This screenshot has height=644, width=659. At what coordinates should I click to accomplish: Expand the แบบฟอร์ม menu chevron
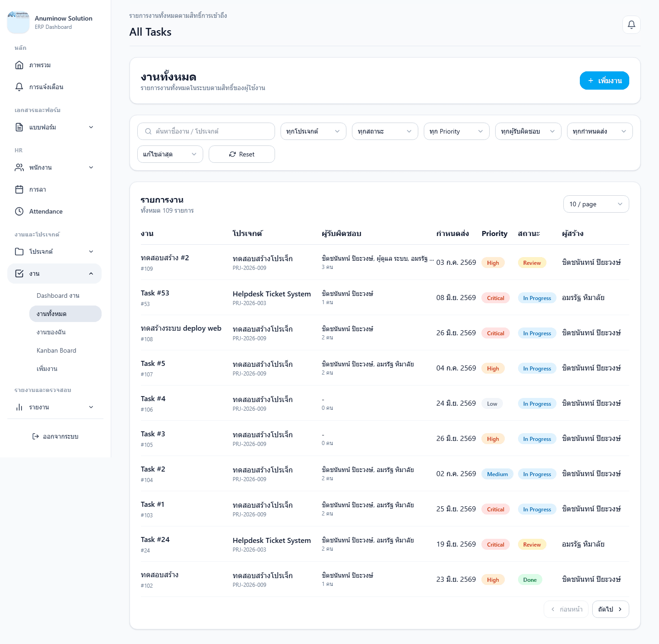click(91, 127)
